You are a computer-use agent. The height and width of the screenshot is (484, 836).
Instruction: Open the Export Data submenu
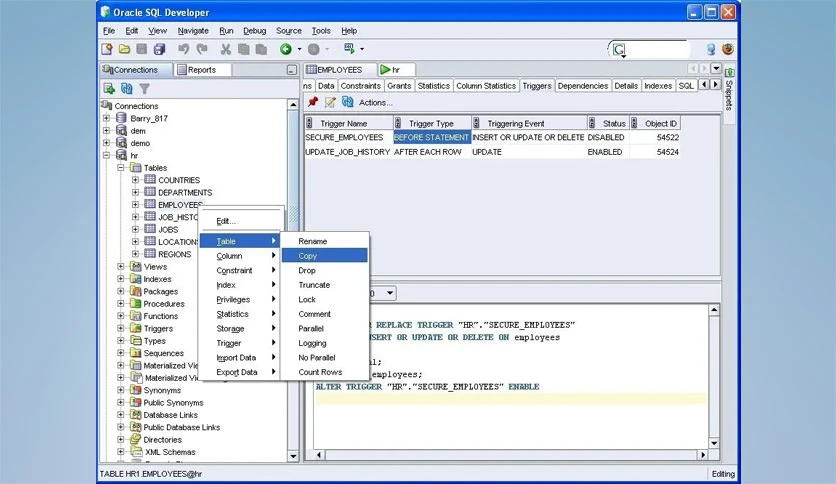[x=240, y=372]
